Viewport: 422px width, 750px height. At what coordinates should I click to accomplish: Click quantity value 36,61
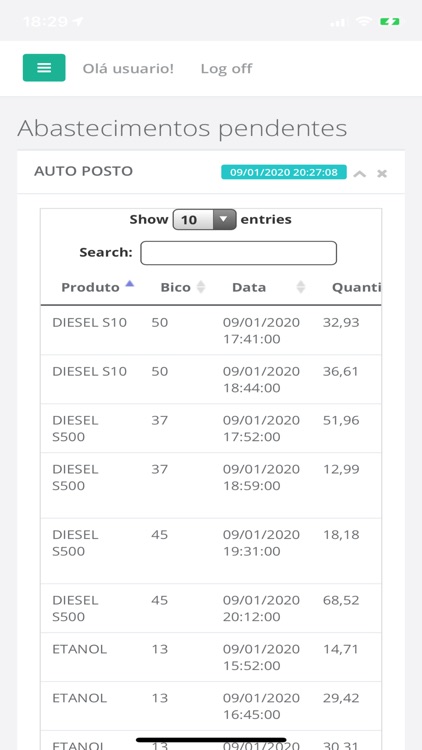[341, 371]
